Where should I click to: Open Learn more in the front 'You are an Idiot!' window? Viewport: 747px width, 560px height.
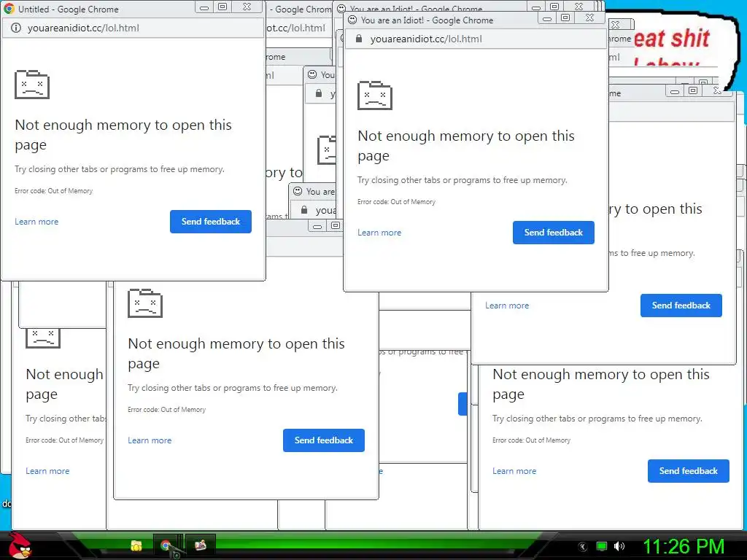(379, 233)
